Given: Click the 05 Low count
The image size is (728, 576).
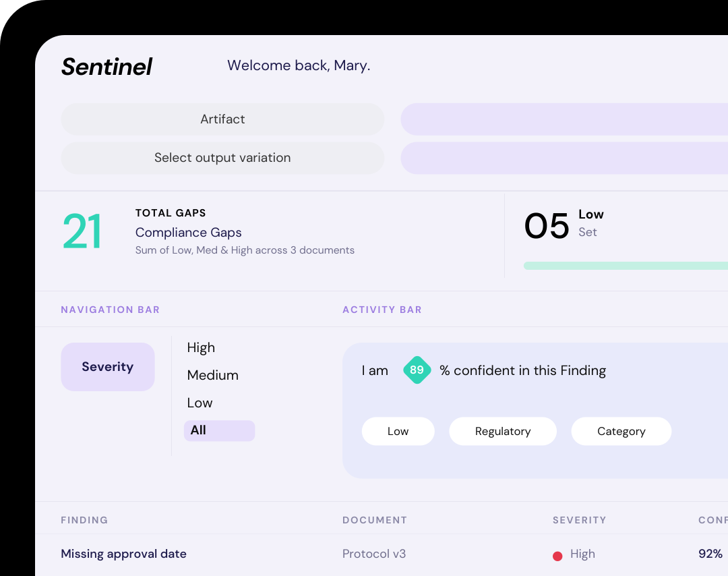Looking at the screenshot, I should point(547,226).
